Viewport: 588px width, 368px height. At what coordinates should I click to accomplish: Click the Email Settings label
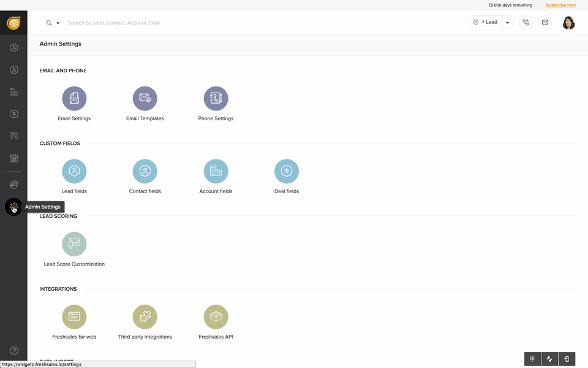click(x=74, y=118)
